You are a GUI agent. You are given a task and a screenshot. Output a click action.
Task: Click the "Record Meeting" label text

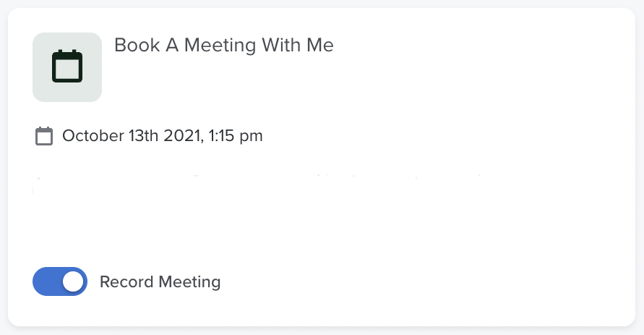pos(160,281)
